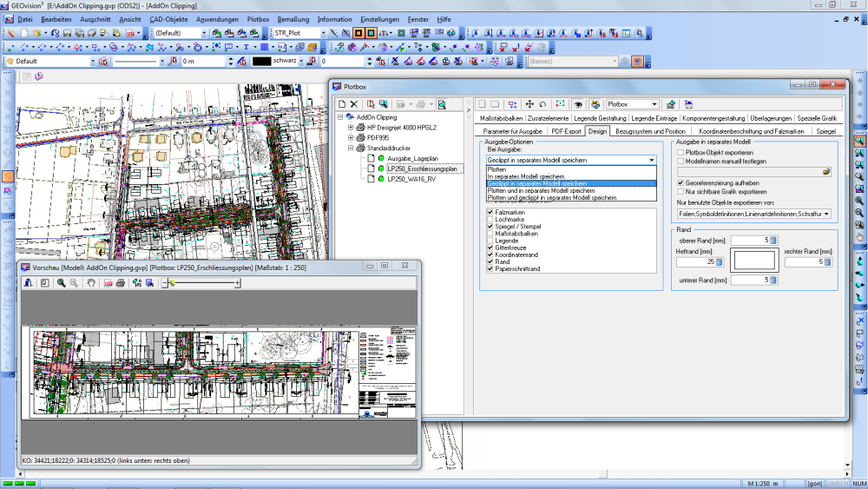Uncheck the Falzmarken checkbox
This screenshot has height=489, width=868.
coord(490,212)
